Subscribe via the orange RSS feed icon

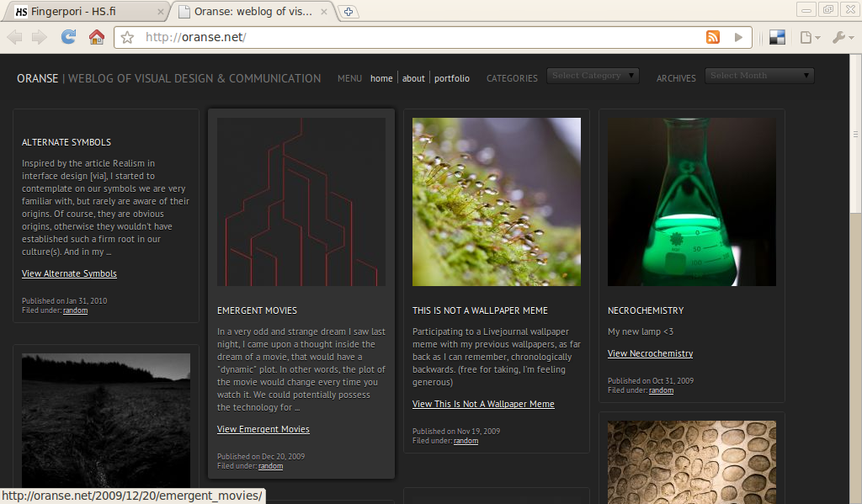coord(713,37)
